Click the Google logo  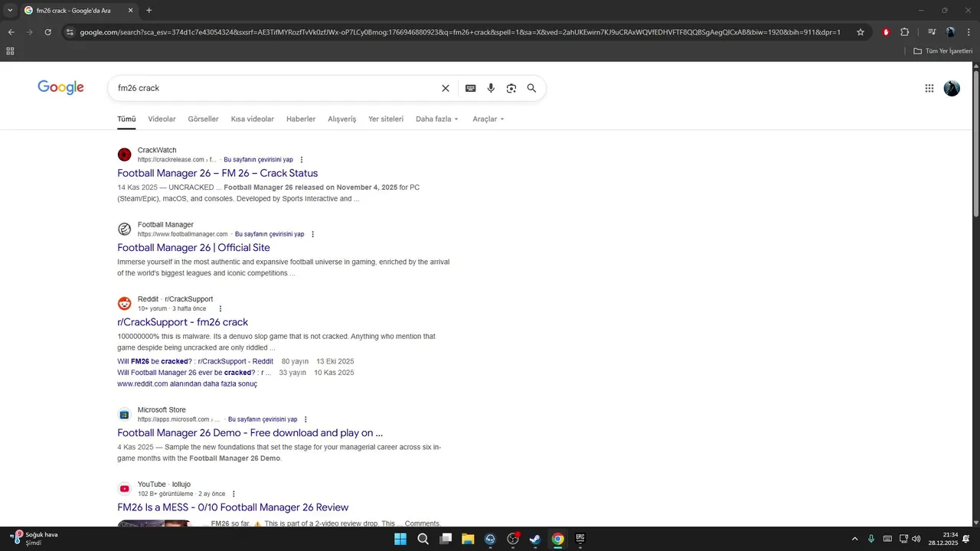coord(60,87)
